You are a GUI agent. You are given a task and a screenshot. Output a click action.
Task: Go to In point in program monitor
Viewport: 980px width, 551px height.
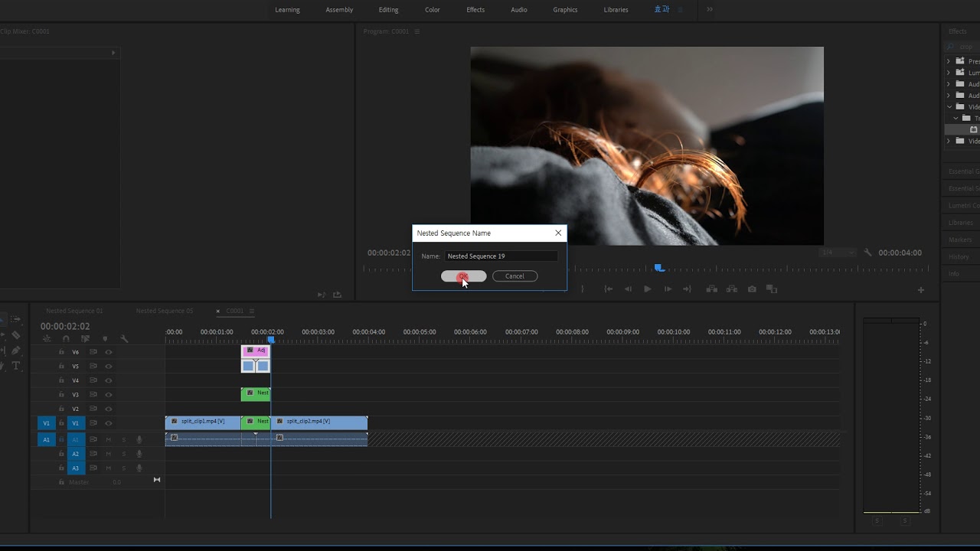tap(609, 289)
